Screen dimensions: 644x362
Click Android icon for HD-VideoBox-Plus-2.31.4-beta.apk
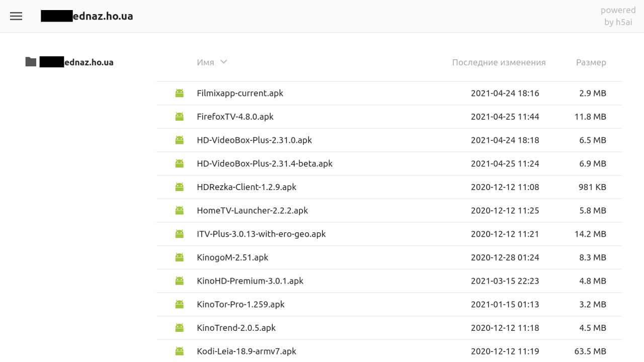(x=179, y=163)
